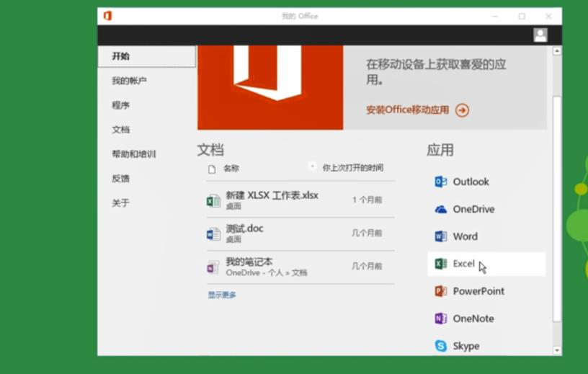Screen dimensions: 588x374
Task: Click the Word file icon for 测试.doc
Action: (213, 234)
